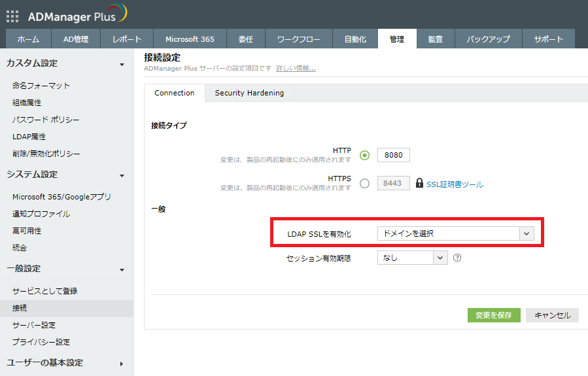Open the バックアップ menu tab

(488, 39)
